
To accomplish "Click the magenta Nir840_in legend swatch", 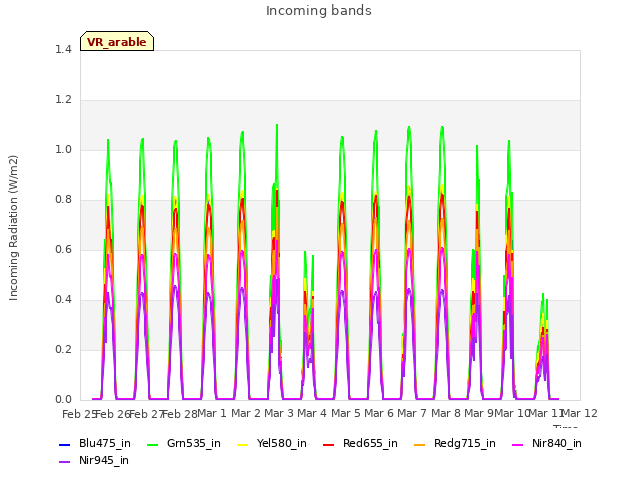I will coord(518,444).
